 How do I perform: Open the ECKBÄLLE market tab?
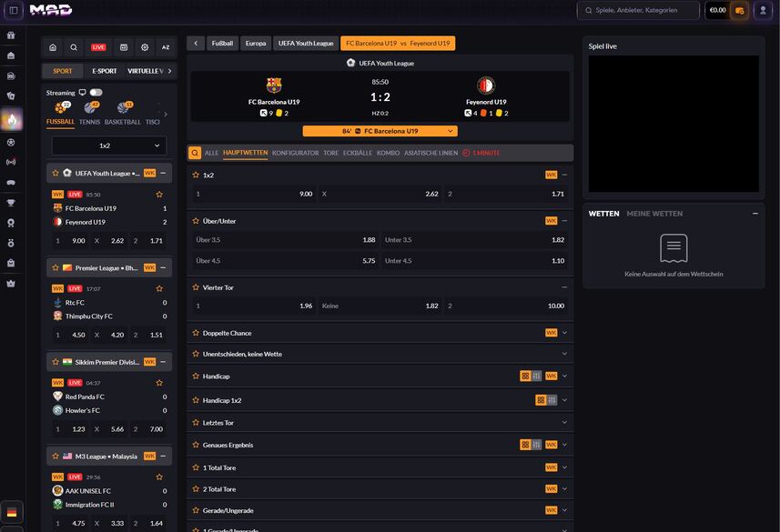click(358, 153)
